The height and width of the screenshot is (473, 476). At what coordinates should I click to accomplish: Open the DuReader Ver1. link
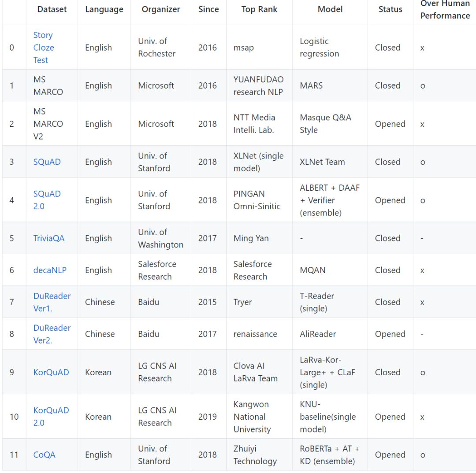[x=52, y=302]
